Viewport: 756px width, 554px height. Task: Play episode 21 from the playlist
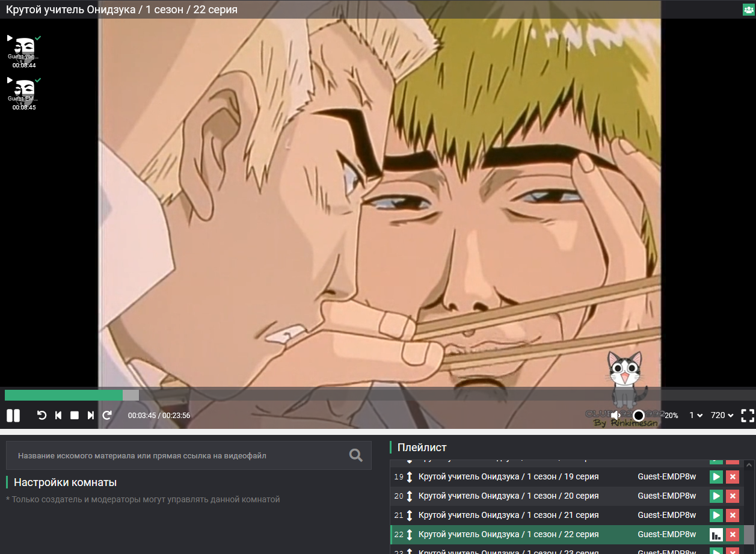(x=716, y=516)
